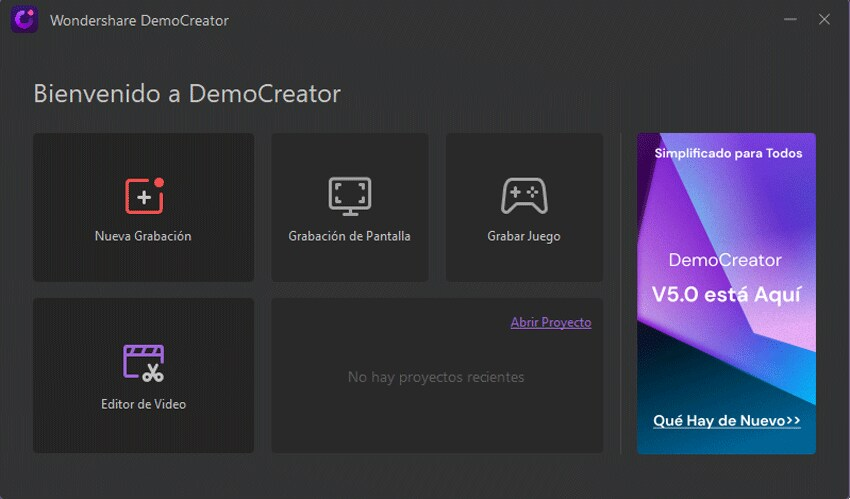Open the Abrir Proyecto link

click(x=550, y=323)
